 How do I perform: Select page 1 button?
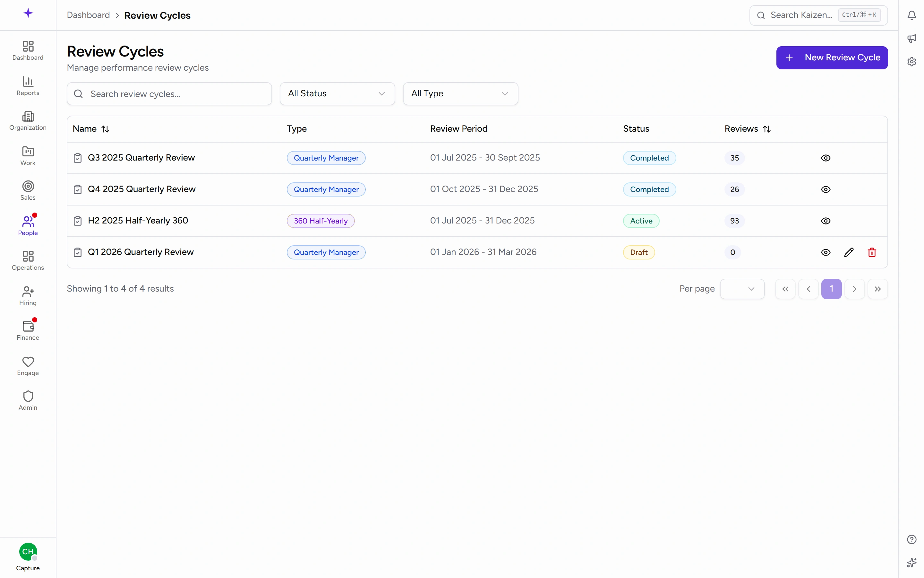tap(831, 289)
